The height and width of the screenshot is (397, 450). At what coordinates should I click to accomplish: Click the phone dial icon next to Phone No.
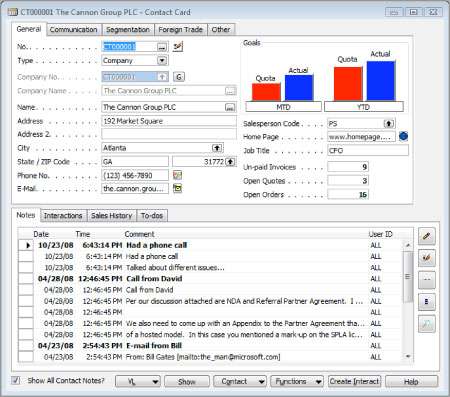177,175
